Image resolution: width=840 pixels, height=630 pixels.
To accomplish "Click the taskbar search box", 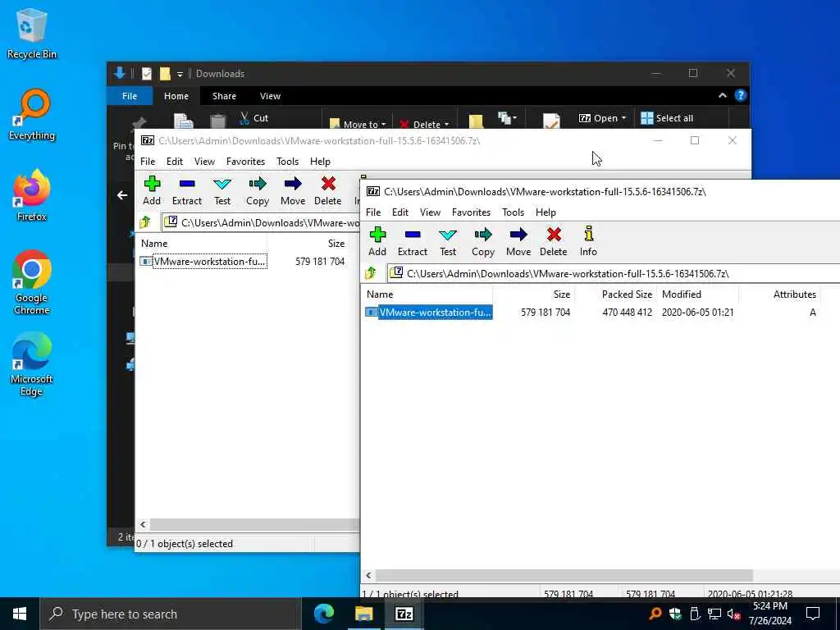I will pos(171,614).
